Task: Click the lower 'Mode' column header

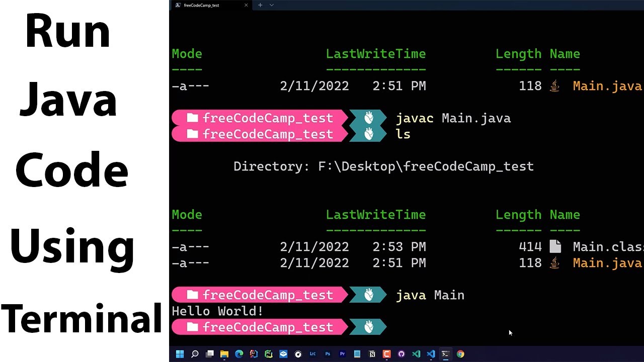Action: coord(187,215)
